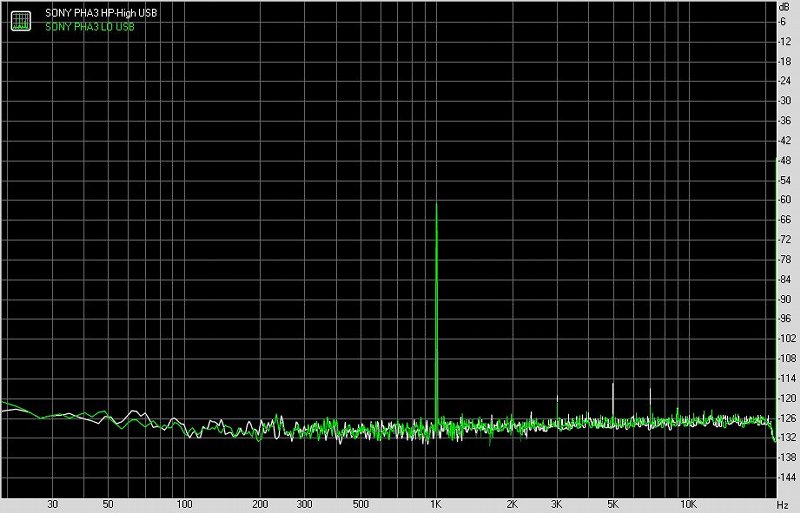The image size is (800, 513).
Task: Select the white SONY PHA3 HP-High USB legend
Action: [101, 13]
